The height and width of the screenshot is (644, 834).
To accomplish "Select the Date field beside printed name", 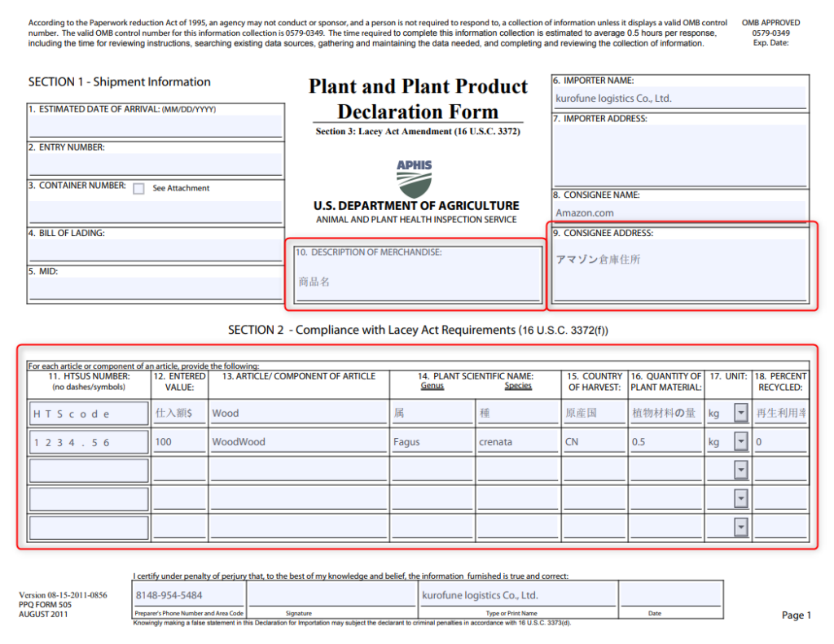I will pos(670,595).
